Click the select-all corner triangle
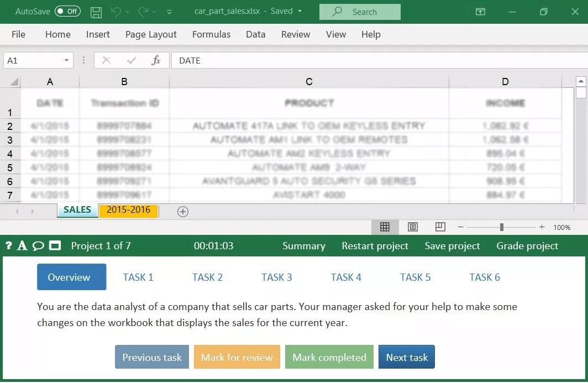Image resolution: width=588 pixels, height=383 pixels. [14, 81]
